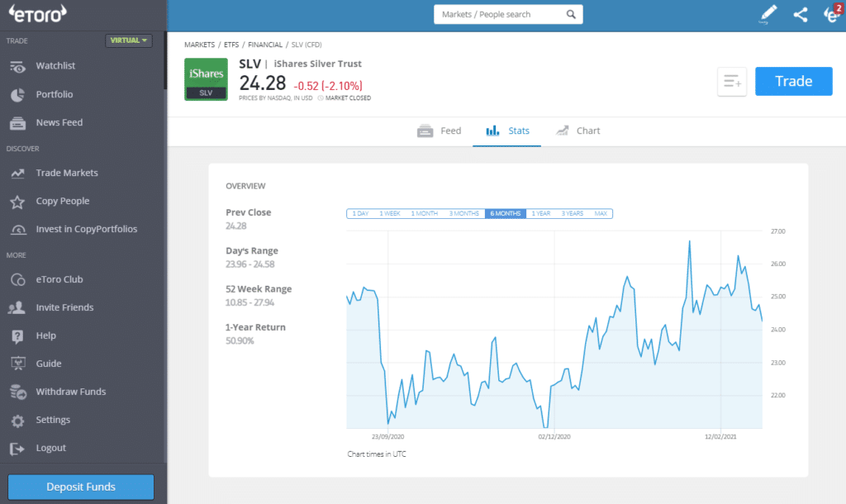Select the 6 MONTHS chart range

(x=506, y=214)
